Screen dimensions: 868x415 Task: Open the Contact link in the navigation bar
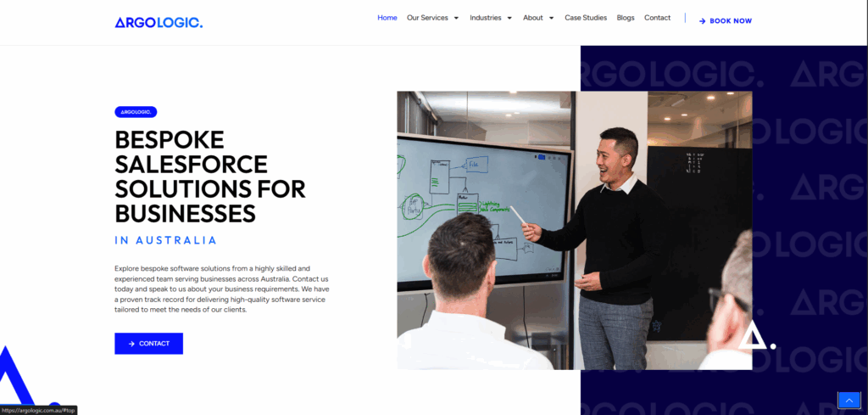tap(657, 18)
